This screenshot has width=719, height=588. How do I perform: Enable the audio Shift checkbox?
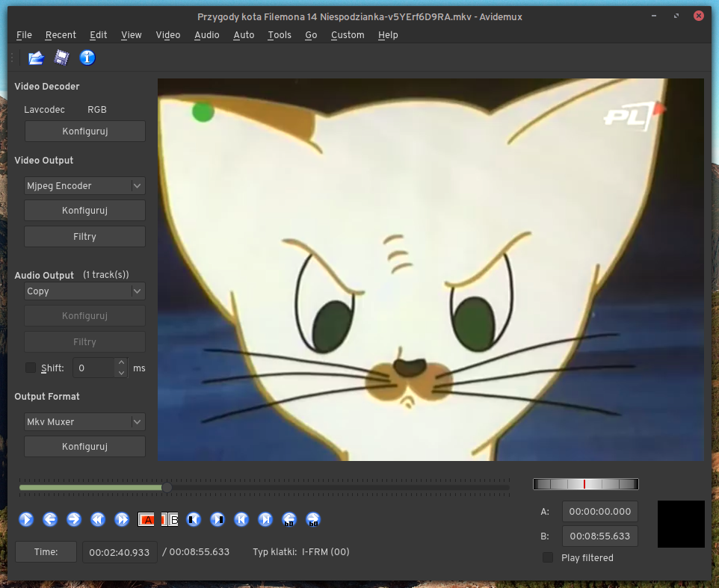(31, 368)
